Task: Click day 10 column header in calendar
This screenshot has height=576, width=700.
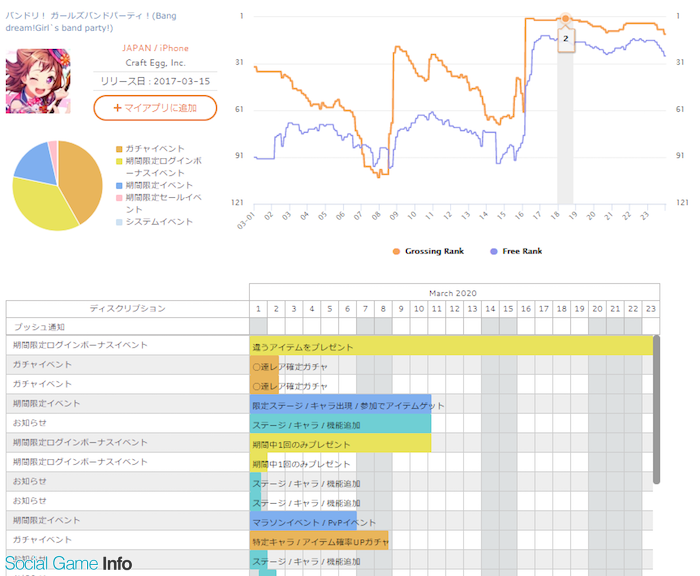Action: [419, 309]
